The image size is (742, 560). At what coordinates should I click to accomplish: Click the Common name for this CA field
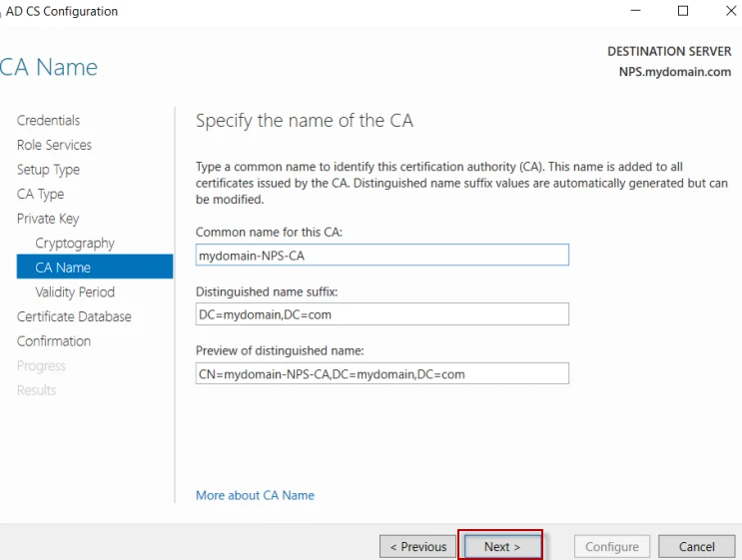(x=382, y=256)
